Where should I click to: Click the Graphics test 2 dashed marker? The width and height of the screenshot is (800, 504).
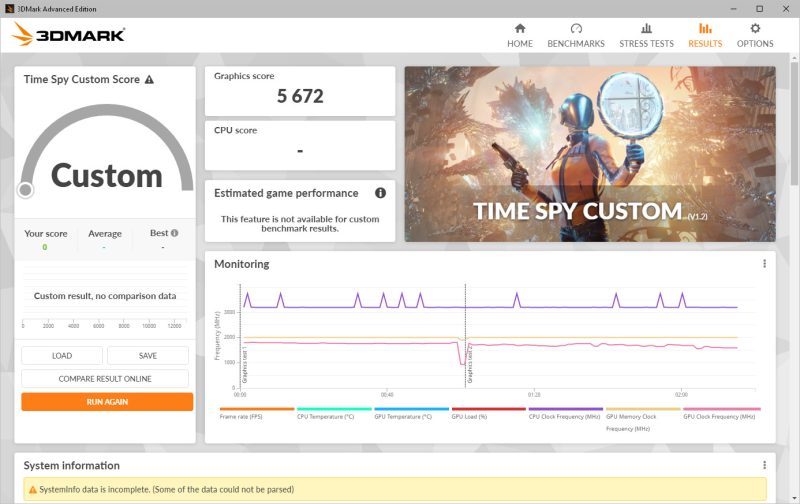click(465, 337)
